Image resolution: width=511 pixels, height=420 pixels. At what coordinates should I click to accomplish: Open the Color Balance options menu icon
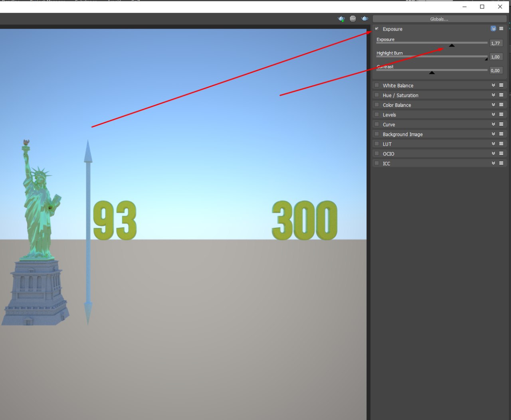501,105
